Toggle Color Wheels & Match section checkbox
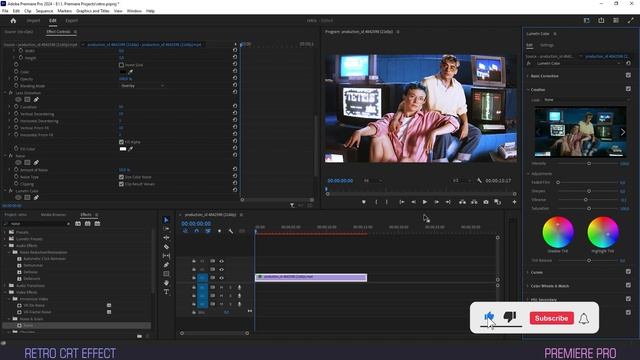 point(628,285)
